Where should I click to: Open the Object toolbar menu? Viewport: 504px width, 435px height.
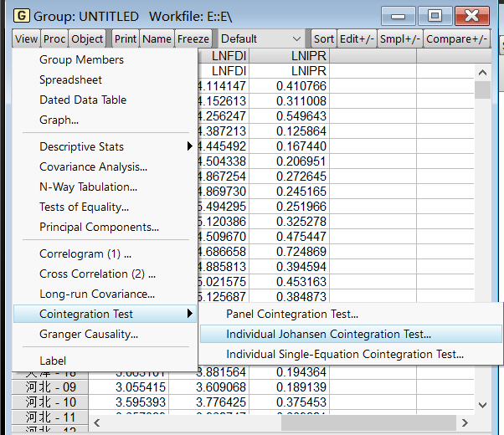87,38
